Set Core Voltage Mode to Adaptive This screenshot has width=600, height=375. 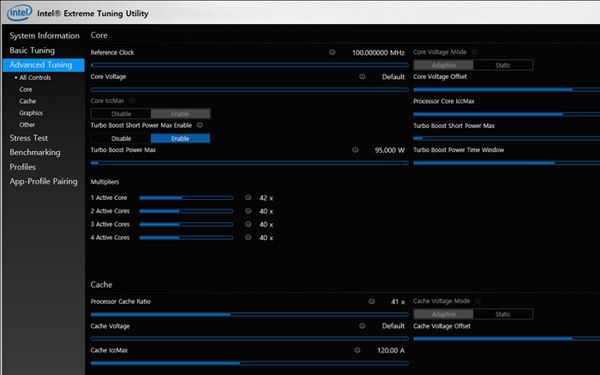443,65
